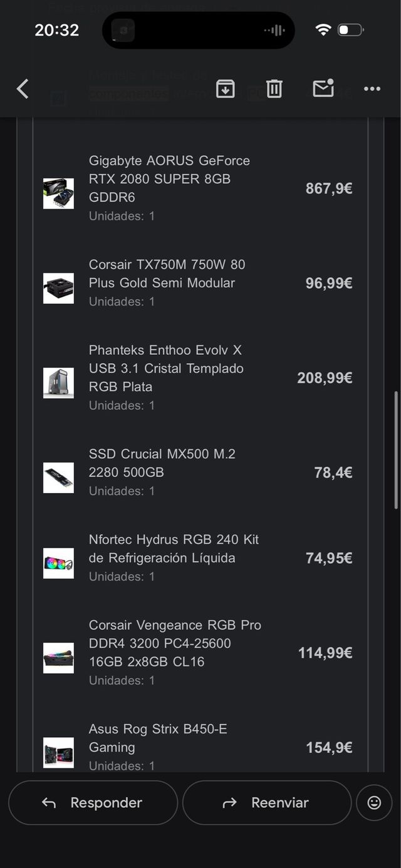Tap the SSD Crucial MX500 thumbnail
This screenshot has height=868, width=401.
pos(58,477)
